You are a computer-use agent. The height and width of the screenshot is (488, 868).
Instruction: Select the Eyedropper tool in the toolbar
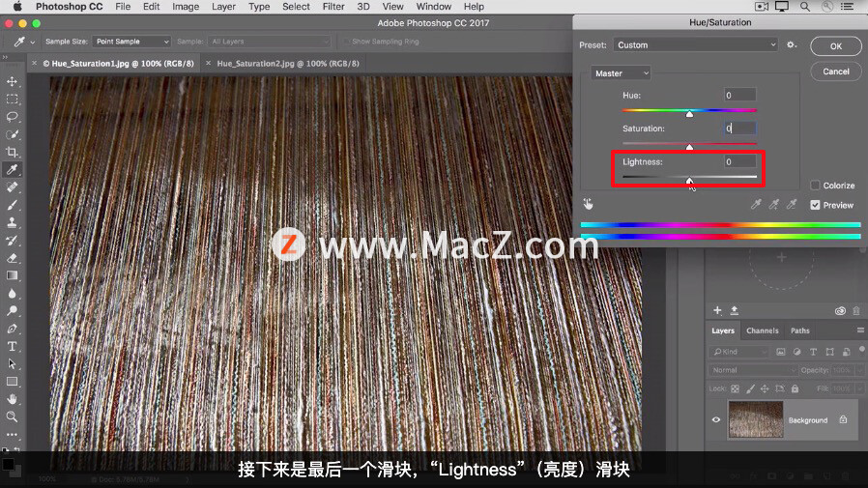click(12, 170)
